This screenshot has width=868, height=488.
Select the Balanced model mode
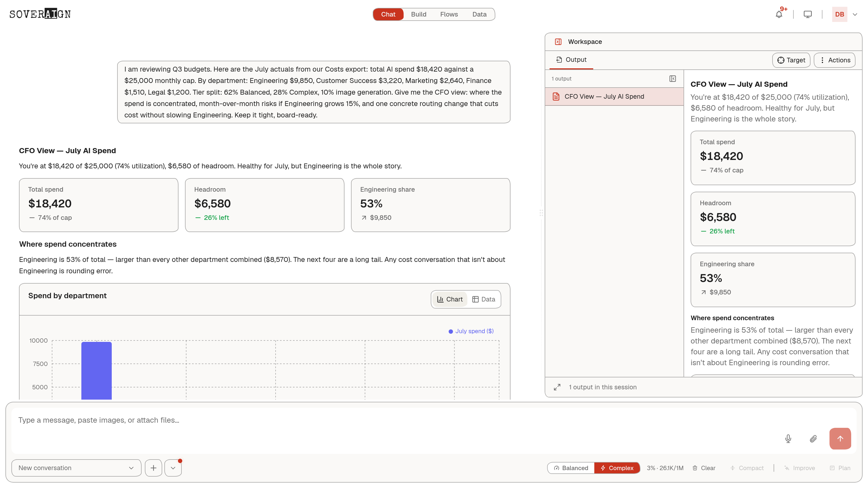pyautogui.click(x=571, y=468)
